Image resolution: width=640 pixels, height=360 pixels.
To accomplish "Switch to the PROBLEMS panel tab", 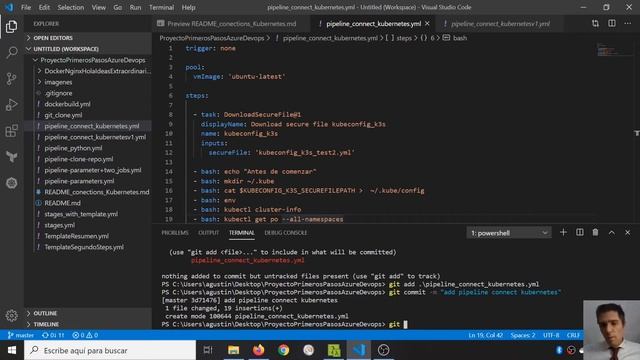I will point(175,233).
